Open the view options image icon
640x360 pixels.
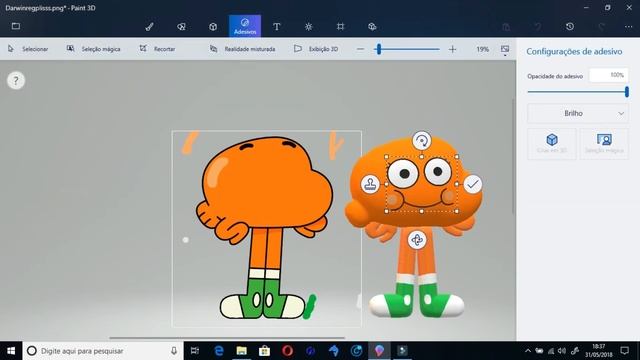[x=505, y=49]
